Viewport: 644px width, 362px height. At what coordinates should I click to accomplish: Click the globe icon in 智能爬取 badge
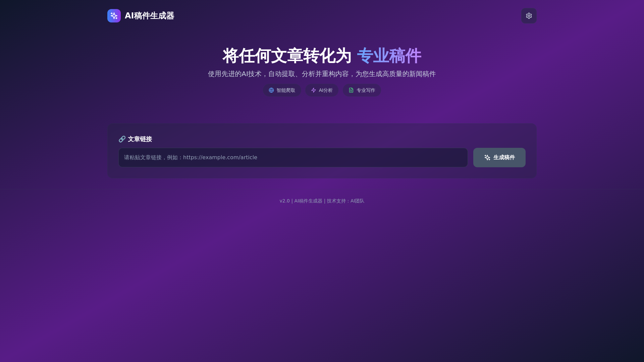[x=271, y=90]
